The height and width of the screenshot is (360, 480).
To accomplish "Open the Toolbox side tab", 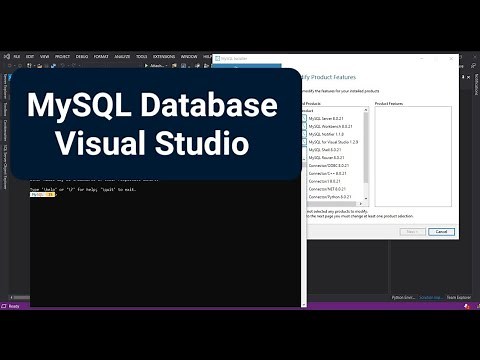I will click(5, 109).
